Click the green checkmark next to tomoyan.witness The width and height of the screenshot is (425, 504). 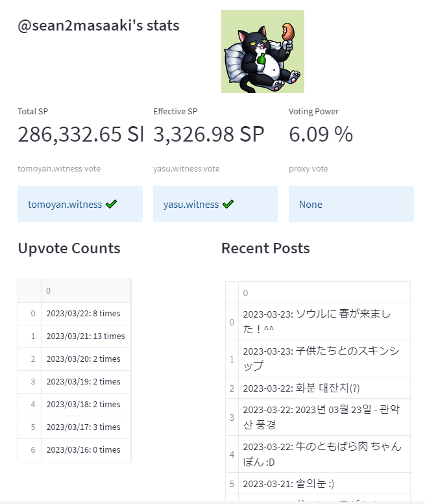click(x=111, y=204)
